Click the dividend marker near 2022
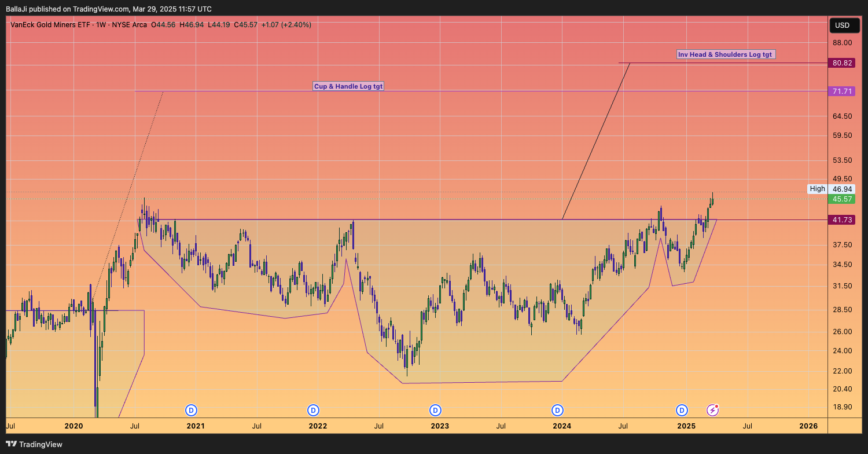 313,410
